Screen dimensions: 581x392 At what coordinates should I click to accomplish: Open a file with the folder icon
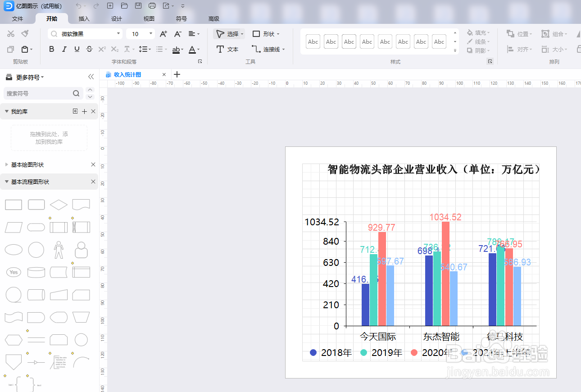point(124,6)
